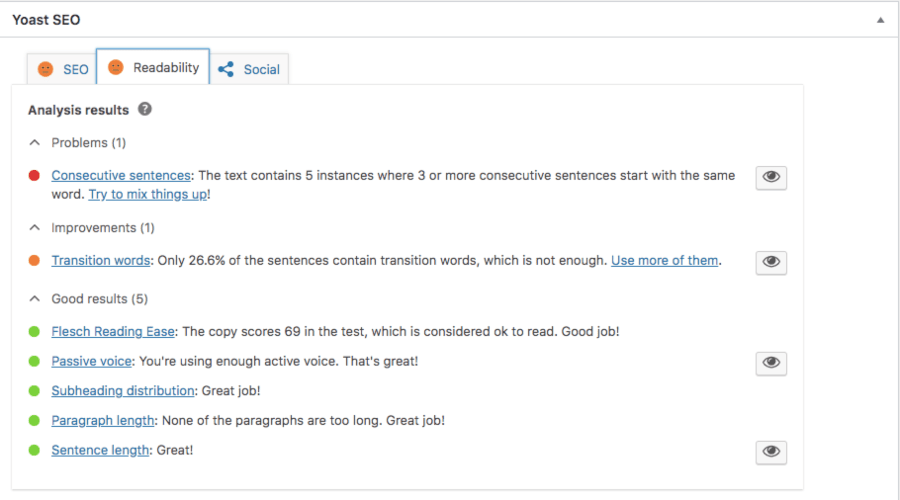Switch to the SEO tab
900x500 pixels.
[63, 70]
